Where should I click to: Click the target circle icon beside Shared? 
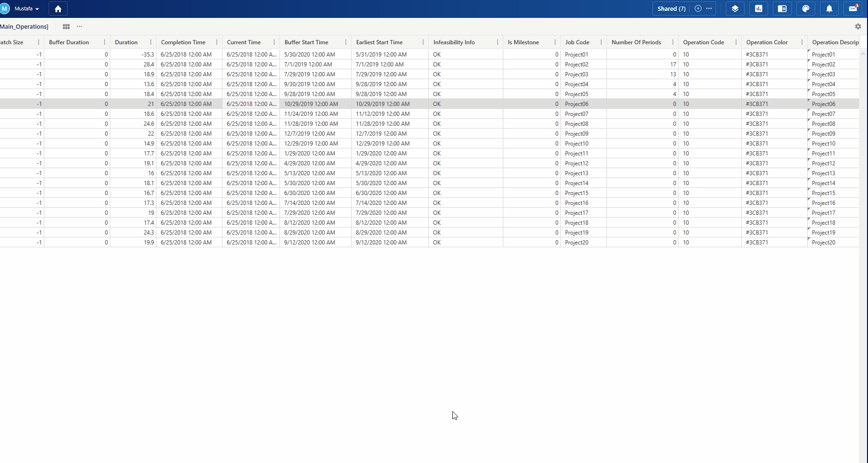pos(698,8)
